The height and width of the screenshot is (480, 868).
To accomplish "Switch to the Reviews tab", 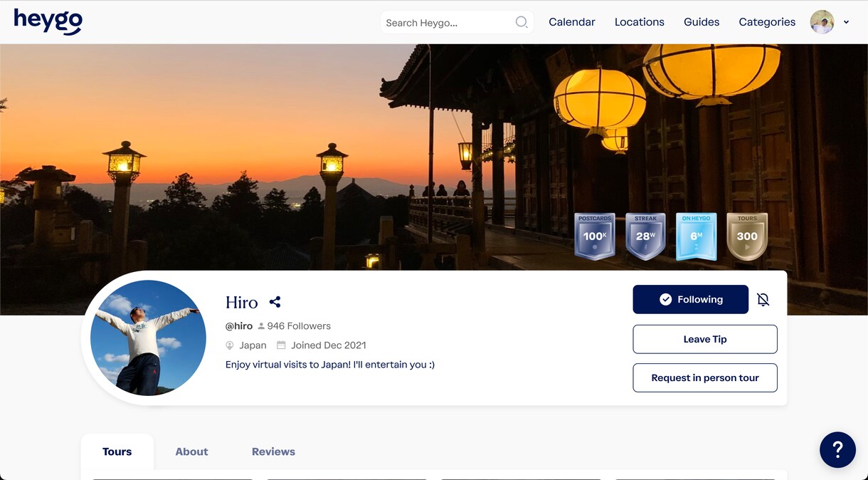I will (273, 452).
